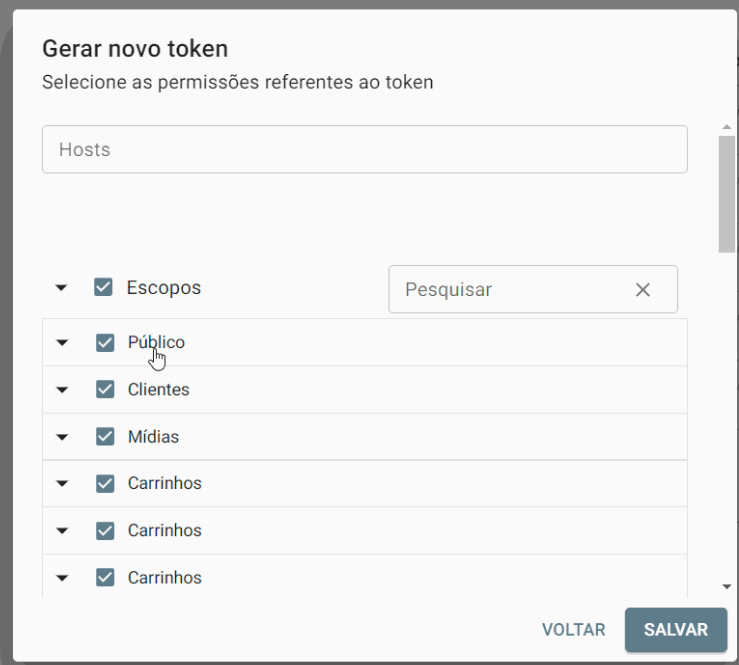Toggle the Clientes checkbox

click(x=105, y=390)
